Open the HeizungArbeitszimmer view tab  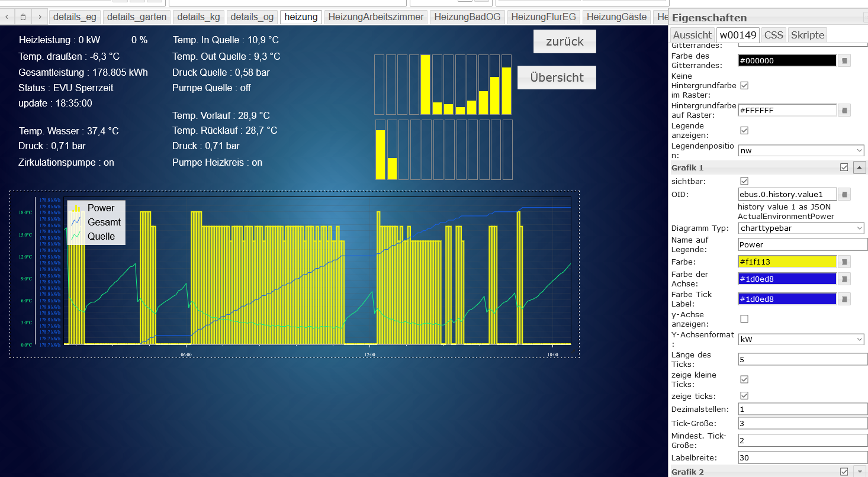tap(376, 17)
